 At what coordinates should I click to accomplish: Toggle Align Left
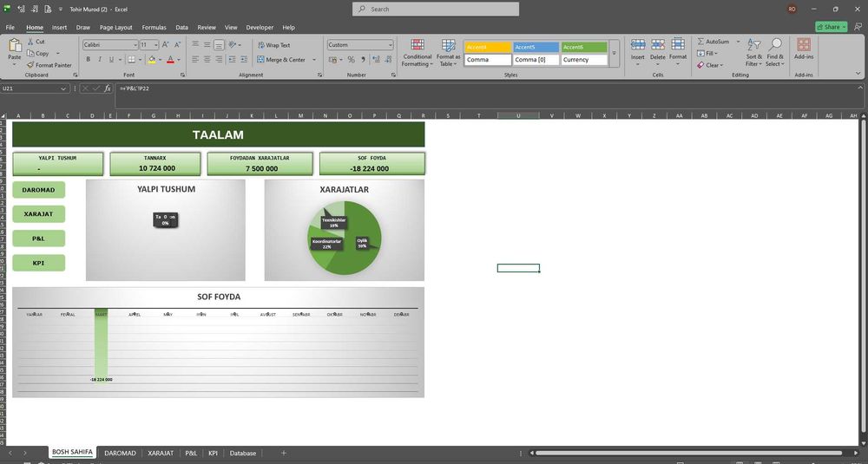point(195,59)
